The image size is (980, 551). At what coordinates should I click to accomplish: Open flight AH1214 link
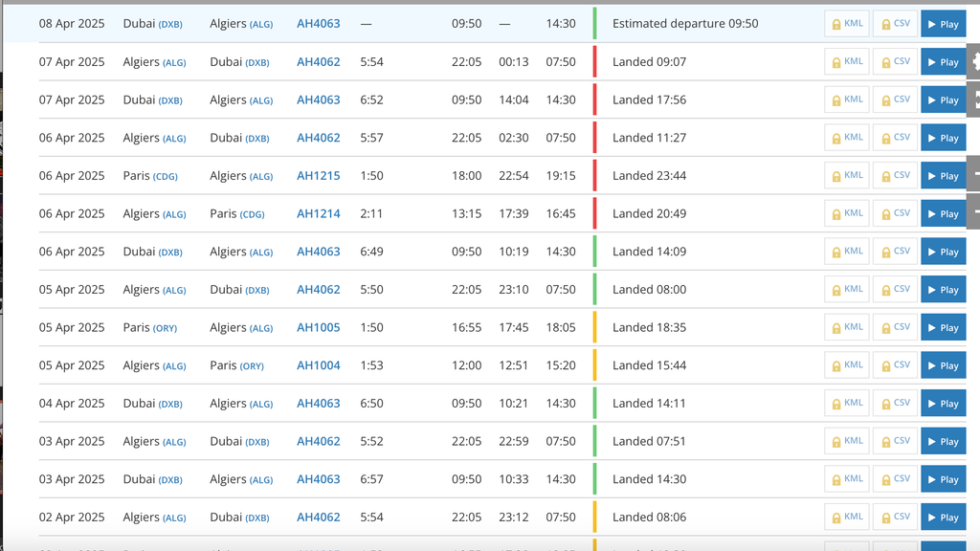[x=318, y=213]
